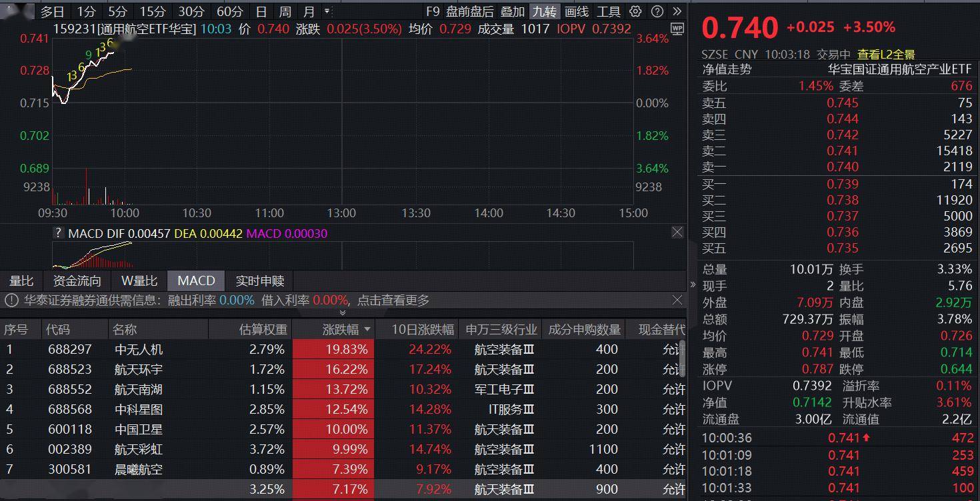Image resolution: width=980 pixels, height=501 pixels.
Task: Toggle the 叠加 overlay option
Action: (513, 11)
